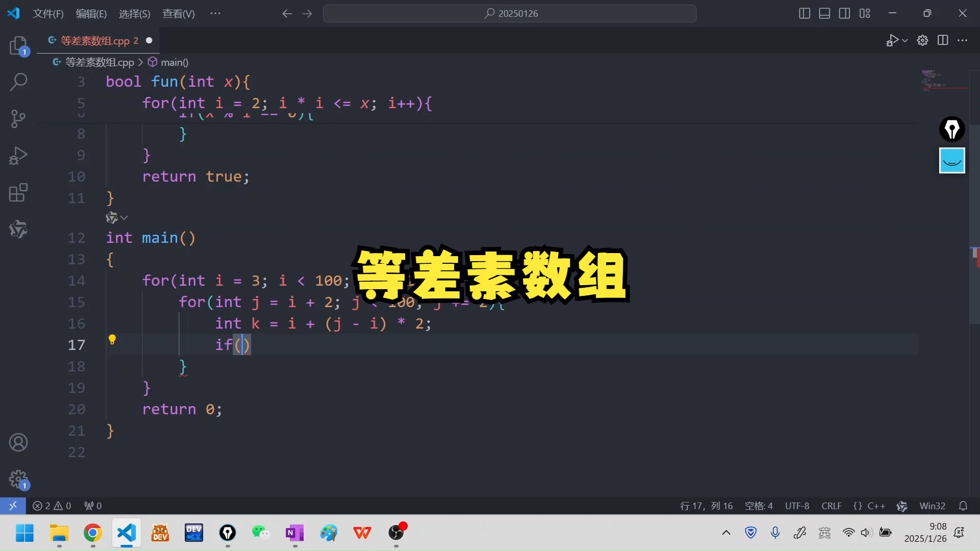Image resolution: width=980 pixels, height=551 pixels.
Task: Change end of line sequence CRLF
Action: (831, 506)
